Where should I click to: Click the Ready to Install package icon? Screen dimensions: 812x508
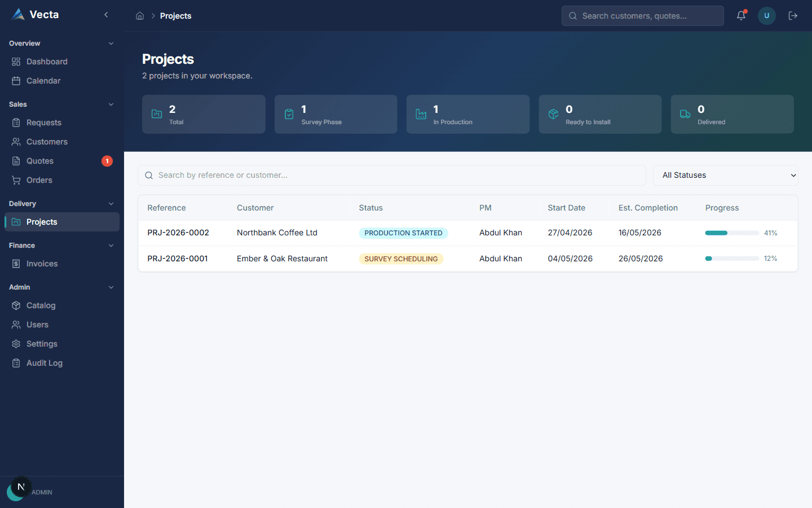553,114
